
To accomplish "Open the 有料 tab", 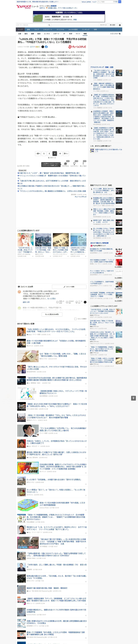I will click(x=95, y=30).
